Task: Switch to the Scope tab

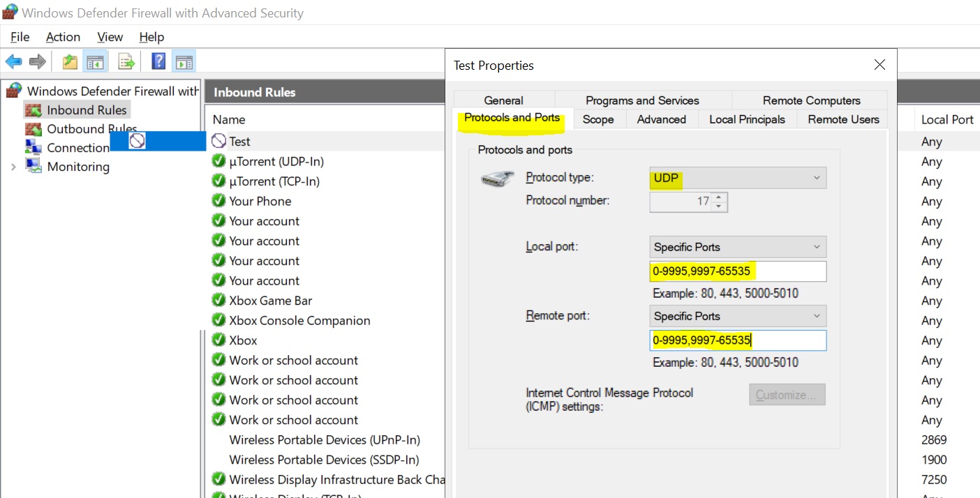Action: [598, 119]
